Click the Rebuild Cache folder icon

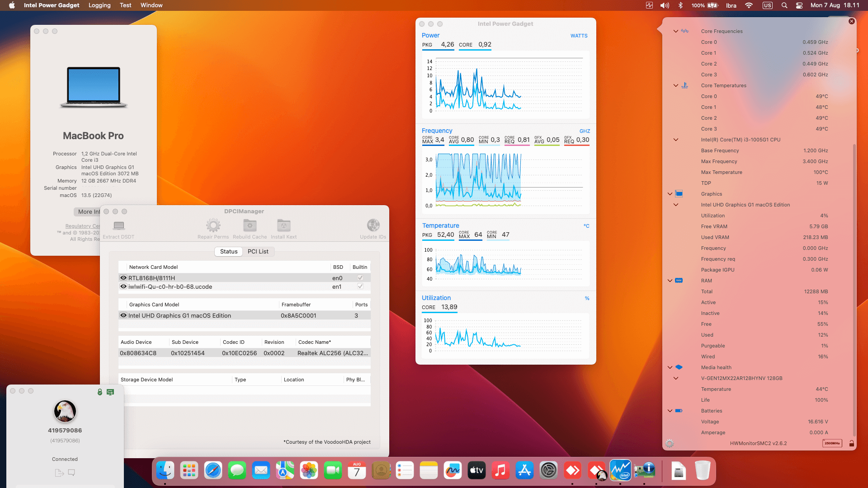click(250, 225)
